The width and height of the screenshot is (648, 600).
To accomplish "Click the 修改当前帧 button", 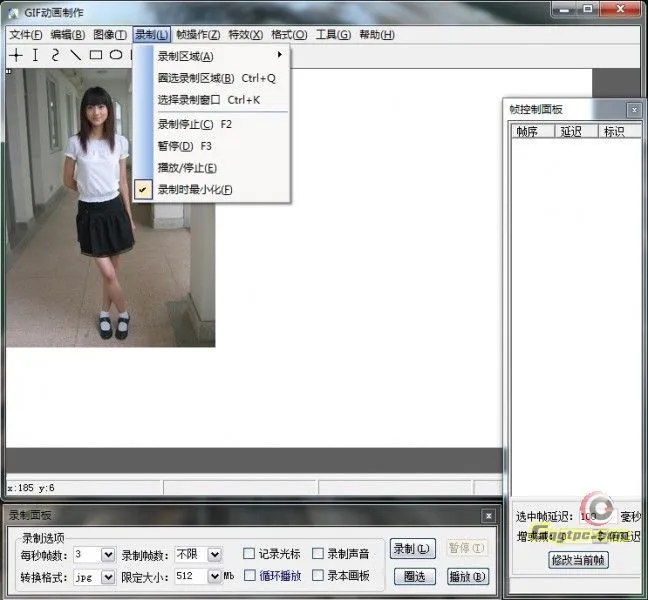I will tap(578, 560).
